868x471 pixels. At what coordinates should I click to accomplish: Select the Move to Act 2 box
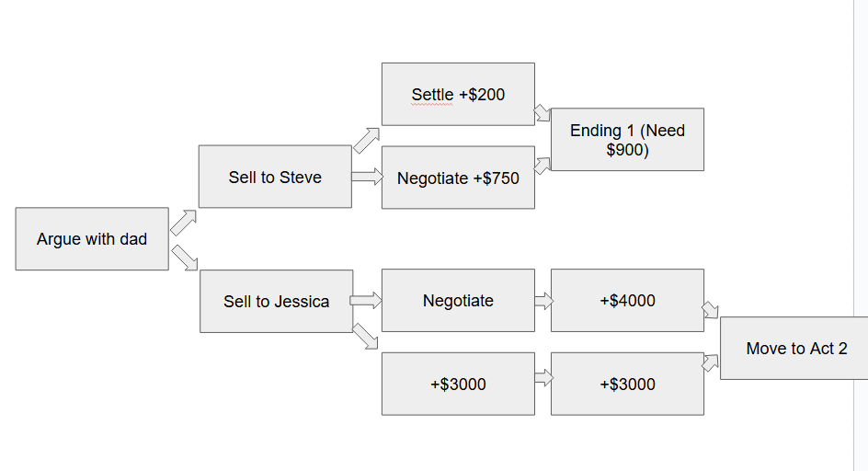(795, 349)
